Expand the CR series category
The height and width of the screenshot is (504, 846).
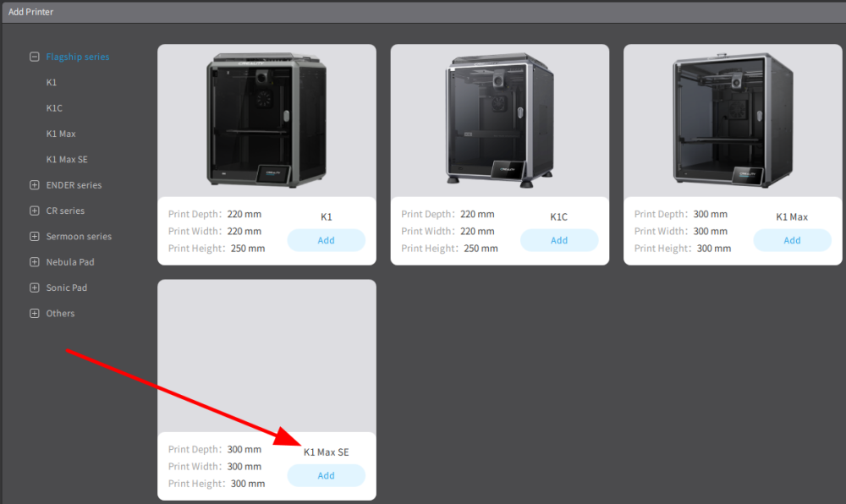[x=35, y=211]
